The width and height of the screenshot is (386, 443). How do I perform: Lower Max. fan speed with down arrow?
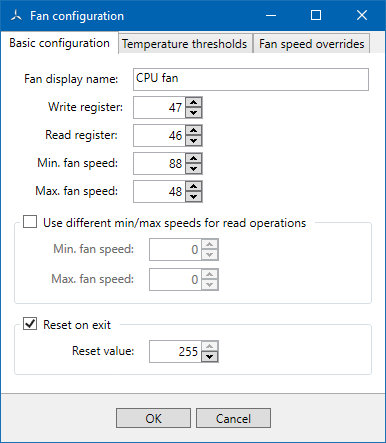(x=194, y=197)
